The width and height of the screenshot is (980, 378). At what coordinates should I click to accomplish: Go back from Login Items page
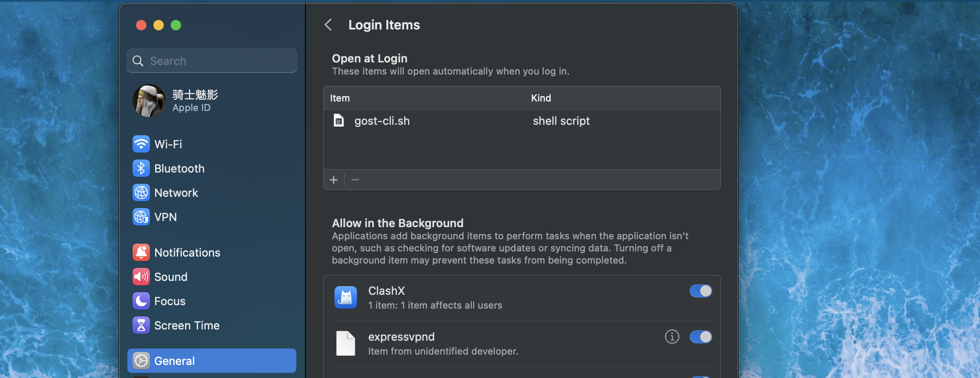(x=328, y=25)
